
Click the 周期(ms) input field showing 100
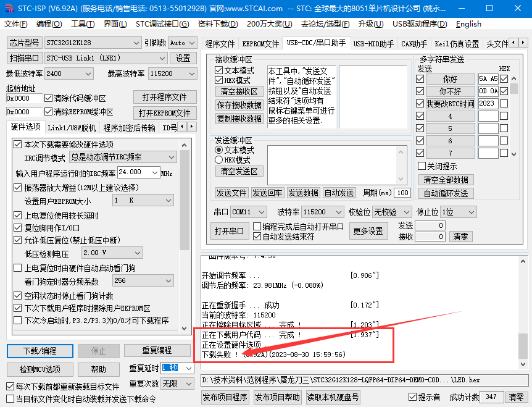pyautogui.click(x=402, y=193)
